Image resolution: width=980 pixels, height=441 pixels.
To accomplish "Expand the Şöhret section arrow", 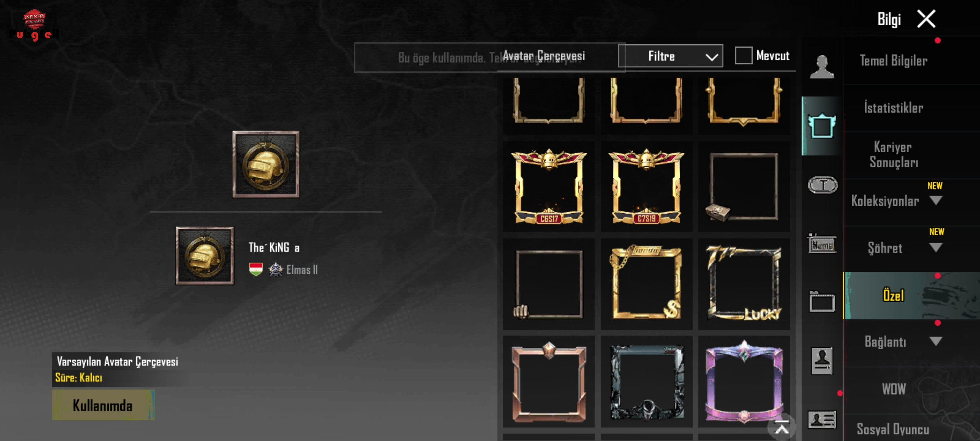I will 936,248.
